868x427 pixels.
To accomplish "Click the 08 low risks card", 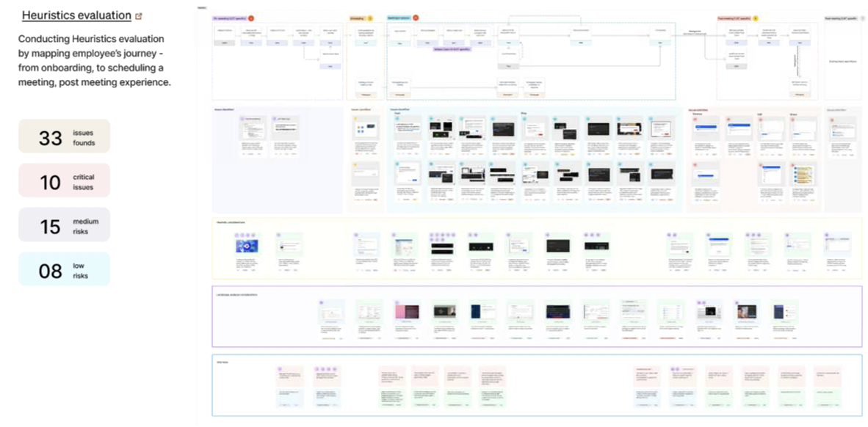I will coord(64,270).
